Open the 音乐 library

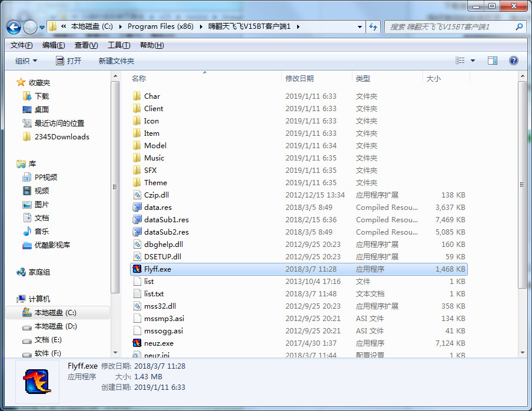pyautogui.click(x=41, y=232)
